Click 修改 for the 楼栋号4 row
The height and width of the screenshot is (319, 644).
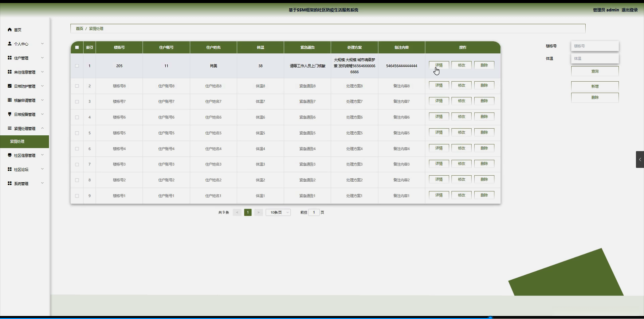(462, 148)
